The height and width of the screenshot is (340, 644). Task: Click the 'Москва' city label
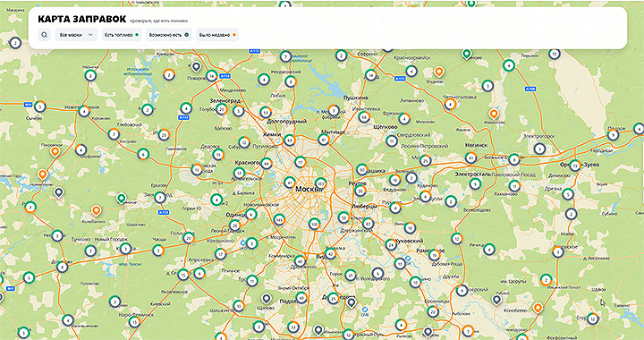click(309, 190)
